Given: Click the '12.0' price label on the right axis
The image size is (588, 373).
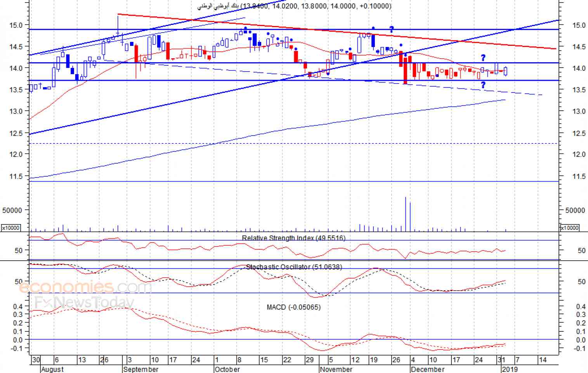Looking at the screenshot, I should pyautogui.click(x=579, y=154).
